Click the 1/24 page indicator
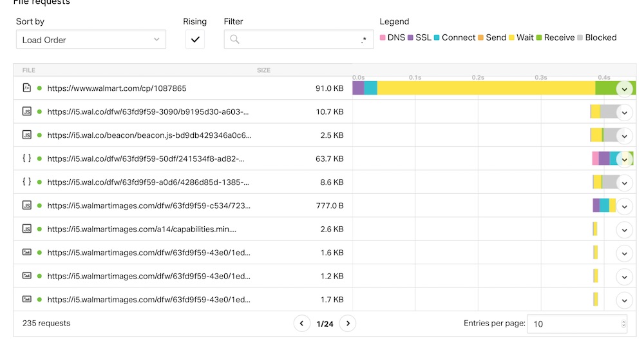 (325, 324)
